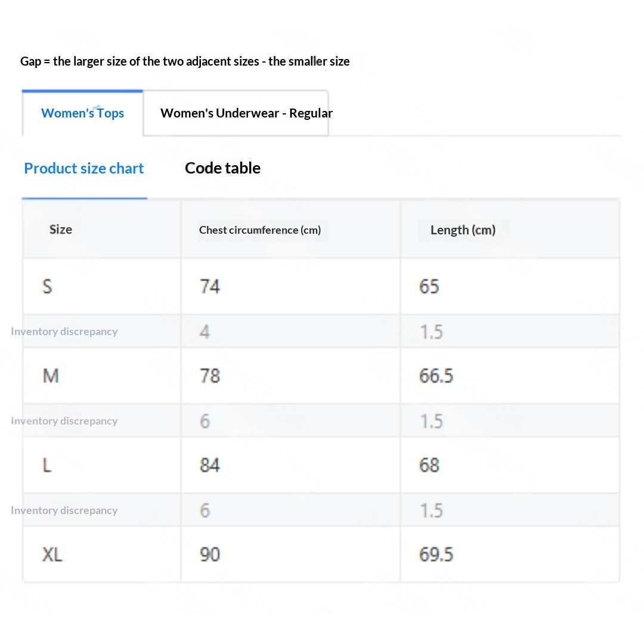This screenshot has width=644, height=644.
Task: Click chest value 74 for size S
Action: (x=210, y=286)
